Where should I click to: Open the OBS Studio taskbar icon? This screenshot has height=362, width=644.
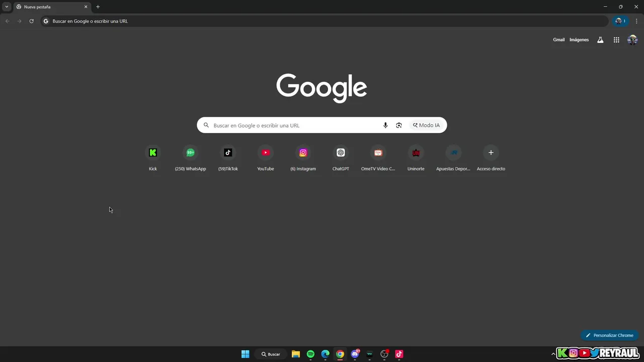tap(384, 354)
